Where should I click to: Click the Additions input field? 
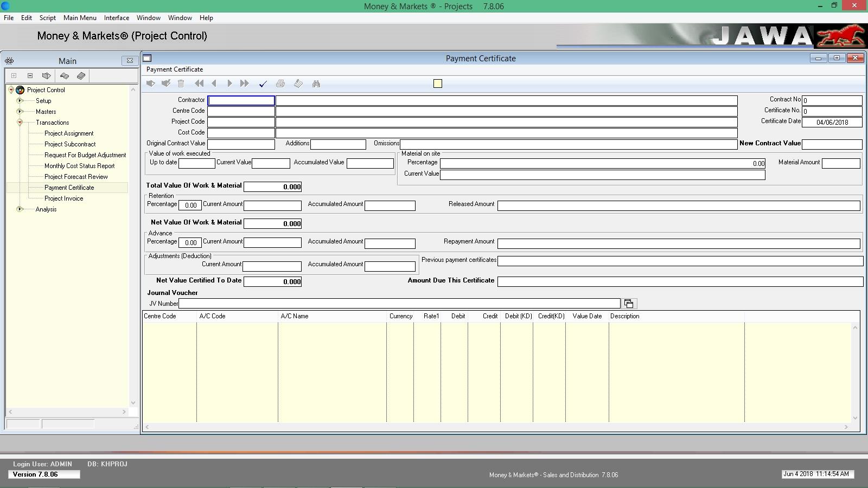(338, 144)
